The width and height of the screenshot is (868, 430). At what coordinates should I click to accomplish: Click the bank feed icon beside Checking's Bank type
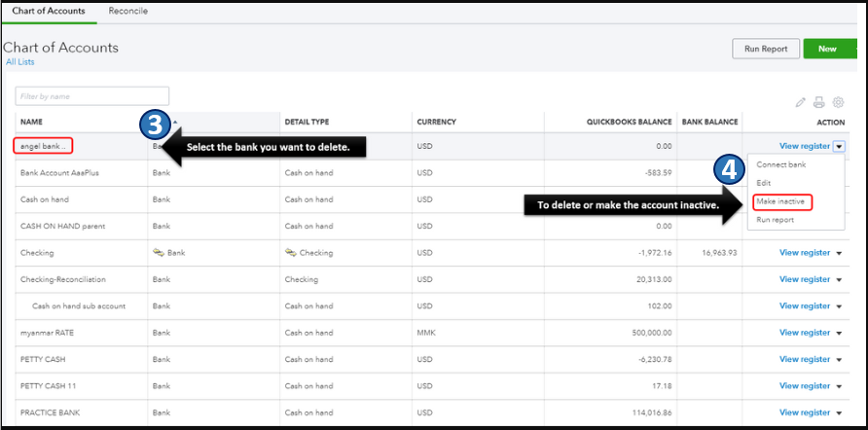pyautogui.click(x=158, y=253)
